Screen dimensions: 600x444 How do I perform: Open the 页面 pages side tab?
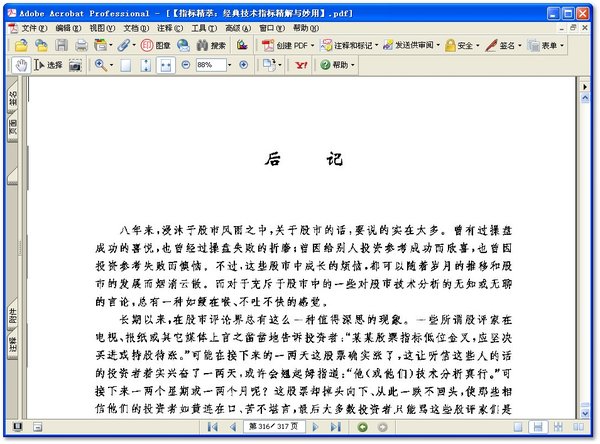13,127
